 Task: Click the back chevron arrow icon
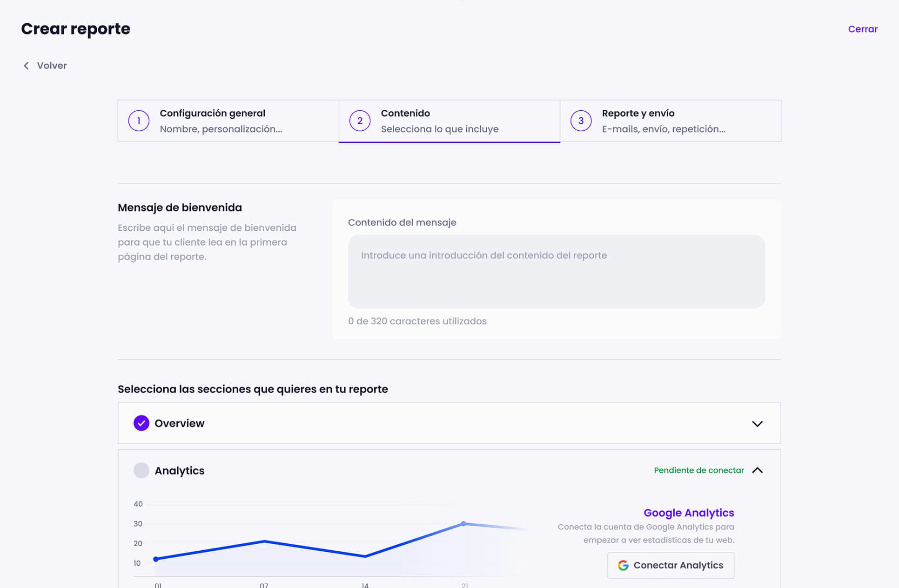27,66
